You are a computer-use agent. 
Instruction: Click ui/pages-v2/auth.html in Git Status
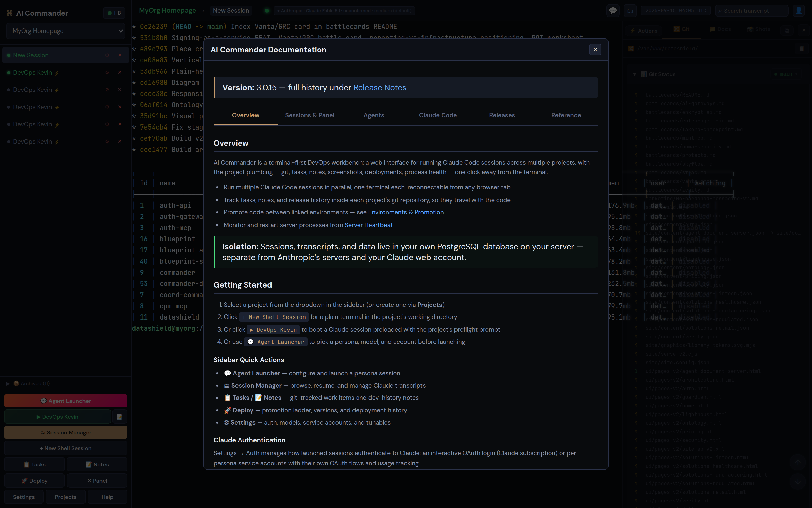pyautogui.click(x=677, y=388)
